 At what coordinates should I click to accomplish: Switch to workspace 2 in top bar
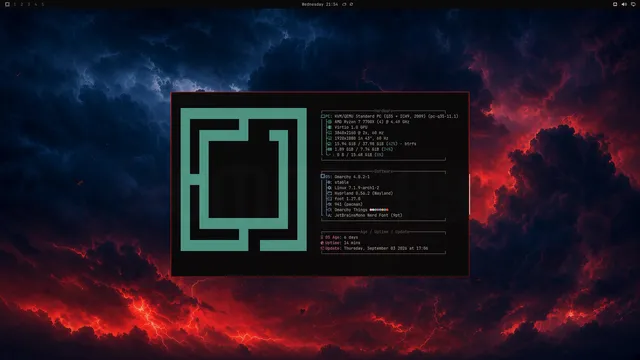[x=22, y=4]
